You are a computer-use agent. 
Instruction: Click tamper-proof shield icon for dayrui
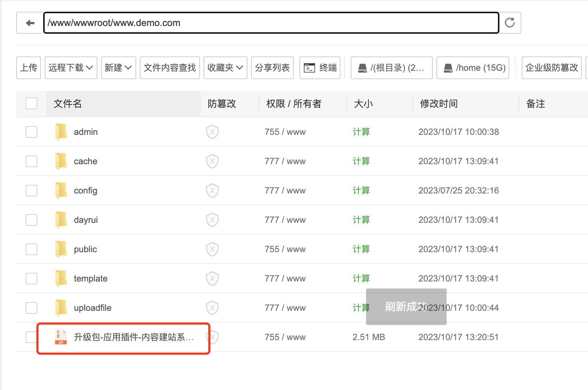click(x=212, y=220)
